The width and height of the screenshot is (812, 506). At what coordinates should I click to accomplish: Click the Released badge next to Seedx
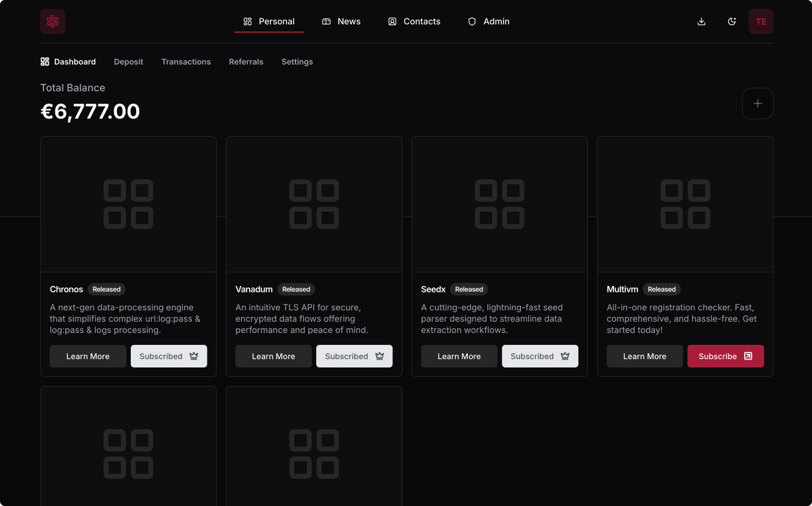[x=469, y=290]
